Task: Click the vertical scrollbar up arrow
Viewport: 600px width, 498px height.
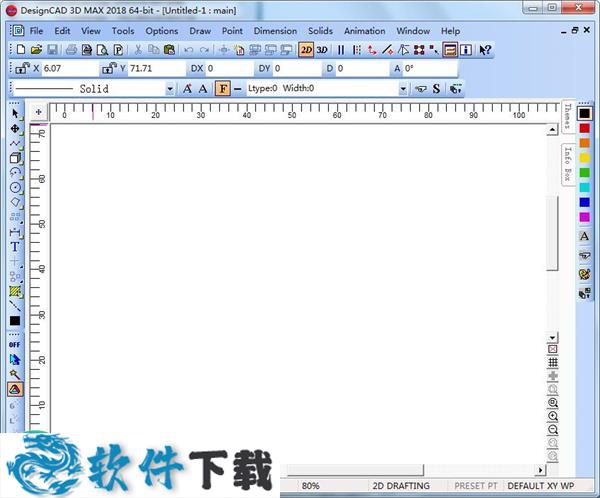Action: pos(552,130)
